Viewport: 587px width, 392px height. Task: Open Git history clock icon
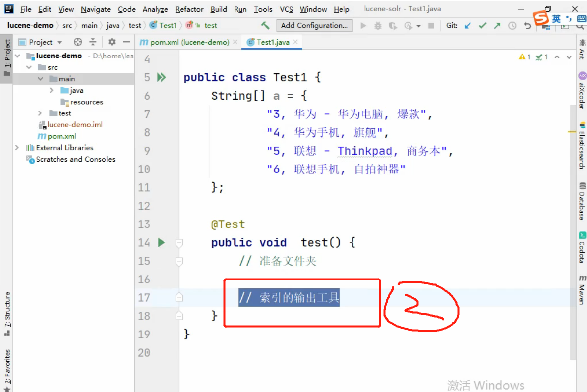(x=512, y=25)
